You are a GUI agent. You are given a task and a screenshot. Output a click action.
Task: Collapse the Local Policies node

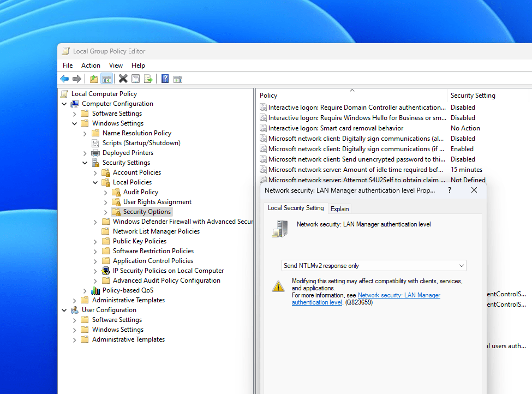point(95,183)
